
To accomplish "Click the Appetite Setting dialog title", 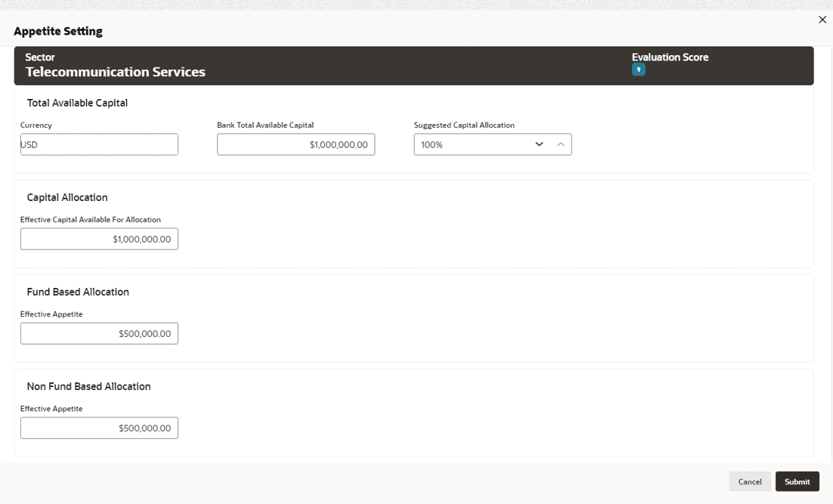I will (58, 31).
